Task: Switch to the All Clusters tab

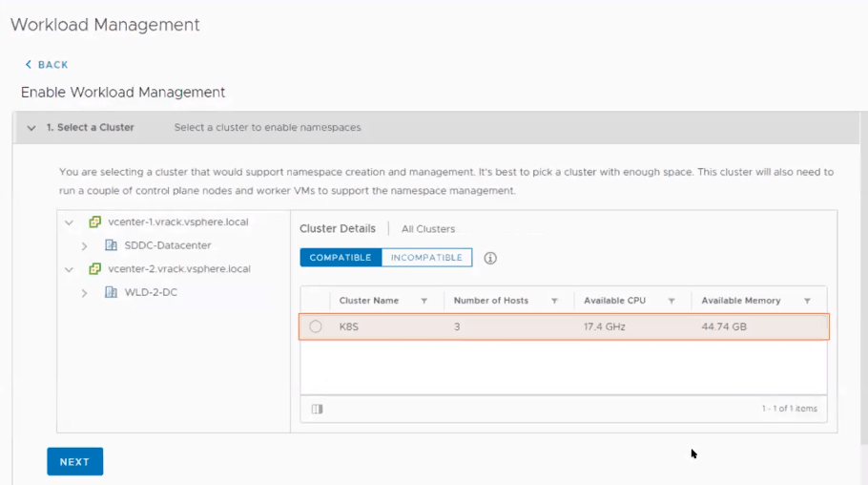Action: pyautogui.click(x=427, y=229)
